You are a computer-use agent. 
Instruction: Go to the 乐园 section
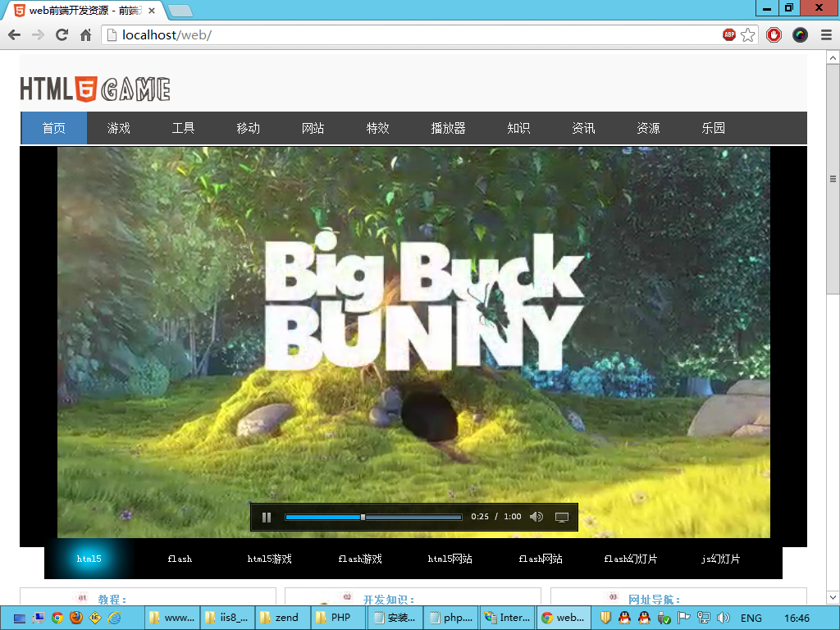[713, 128]
